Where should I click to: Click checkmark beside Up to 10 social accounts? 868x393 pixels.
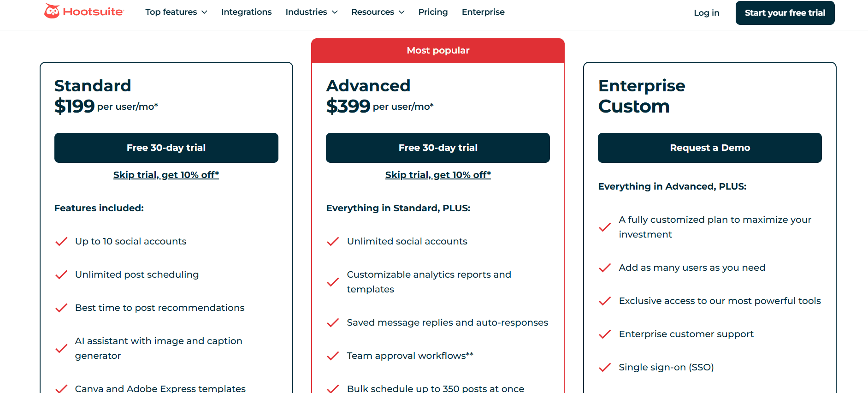pos(61,242)
